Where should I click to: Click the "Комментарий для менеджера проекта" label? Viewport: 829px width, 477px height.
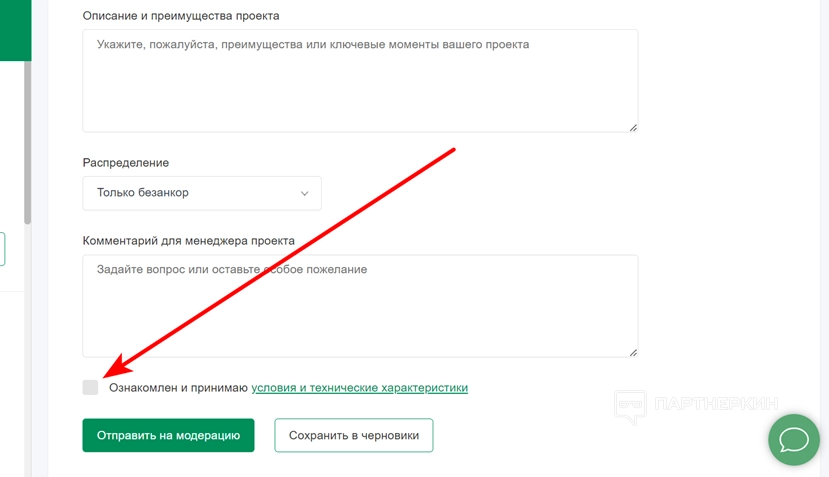(188, 241)
